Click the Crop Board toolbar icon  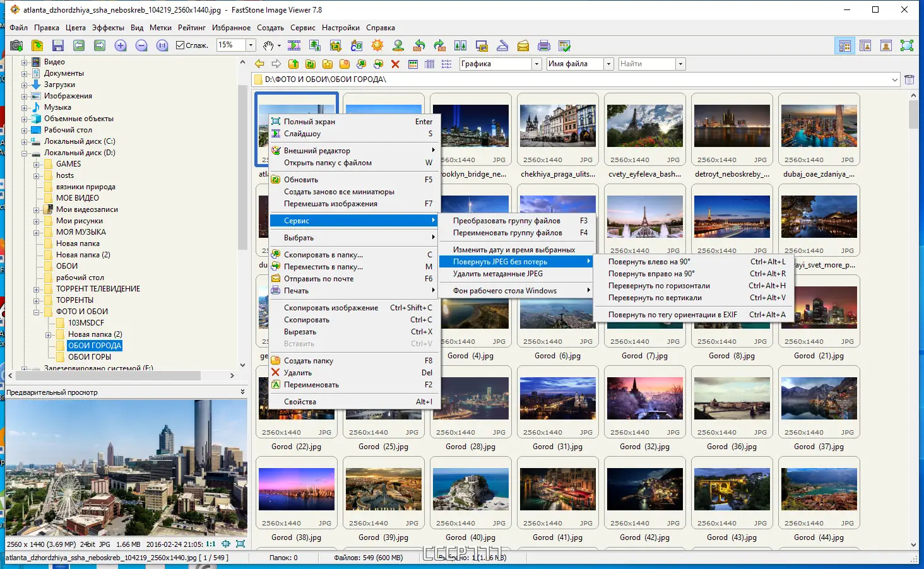click(x=335, y=45)
